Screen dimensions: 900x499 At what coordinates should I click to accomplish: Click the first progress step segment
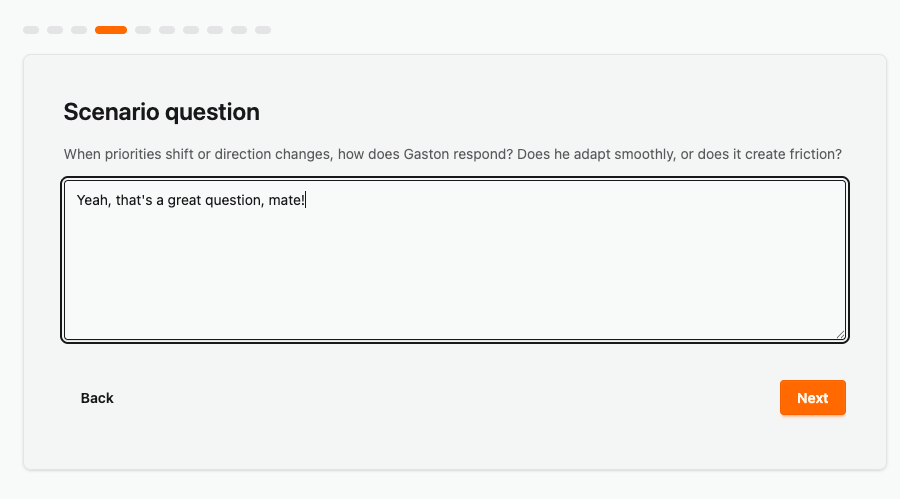pos(31,30)
